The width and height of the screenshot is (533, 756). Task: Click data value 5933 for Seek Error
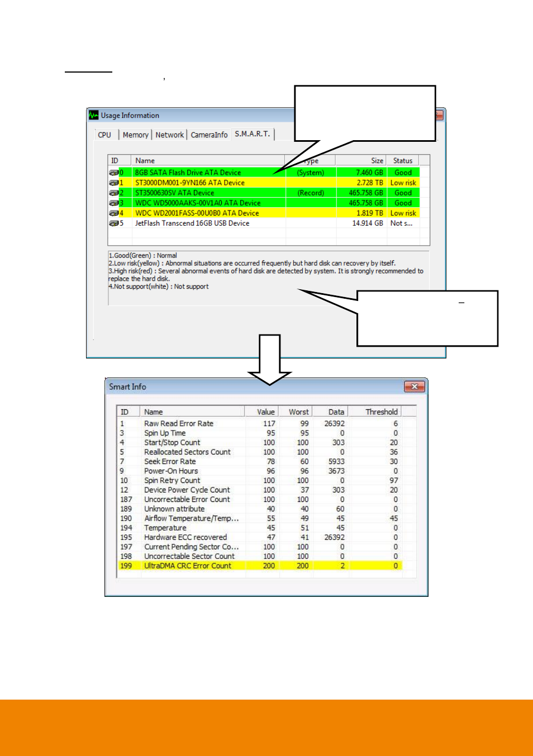point(336,461)
